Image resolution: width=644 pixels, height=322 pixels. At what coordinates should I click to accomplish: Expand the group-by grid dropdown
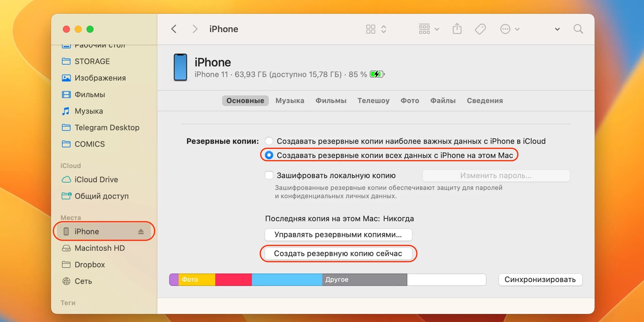pos(429,29)
